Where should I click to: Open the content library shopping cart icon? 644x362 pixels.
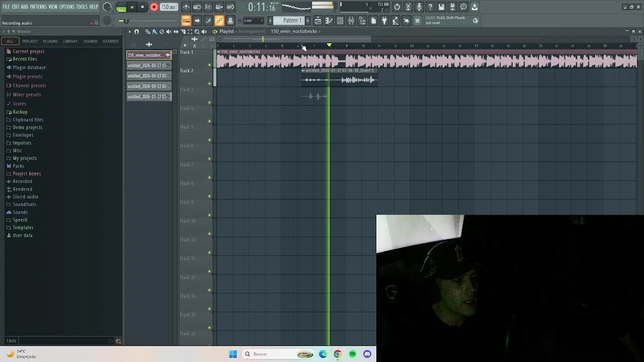(417, 21)
